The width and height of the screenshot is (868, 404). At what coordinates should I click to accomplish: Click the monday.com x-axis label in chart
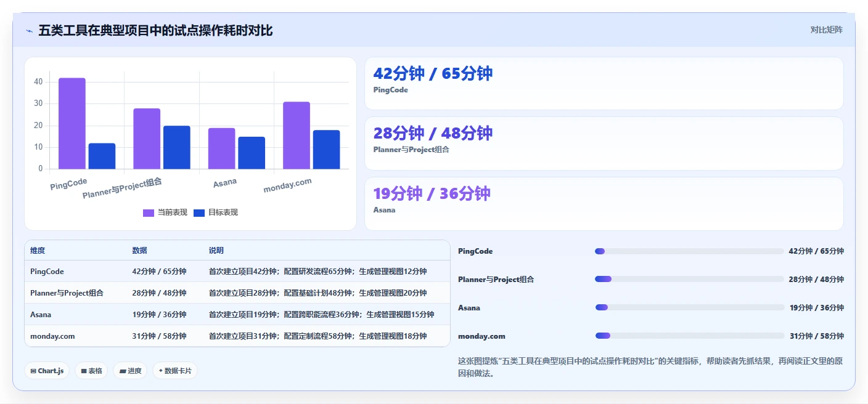click(287, 185)
